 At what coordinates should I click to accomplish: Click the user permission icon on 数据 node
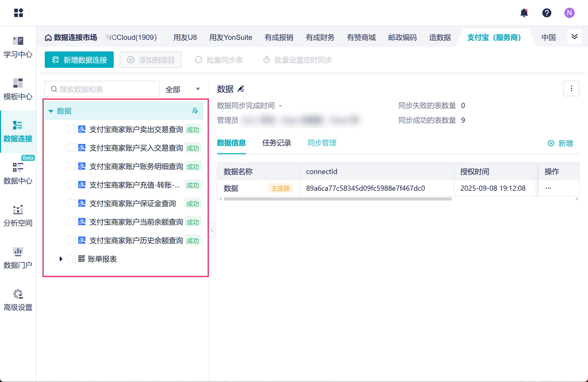click(x=195, y=111)
